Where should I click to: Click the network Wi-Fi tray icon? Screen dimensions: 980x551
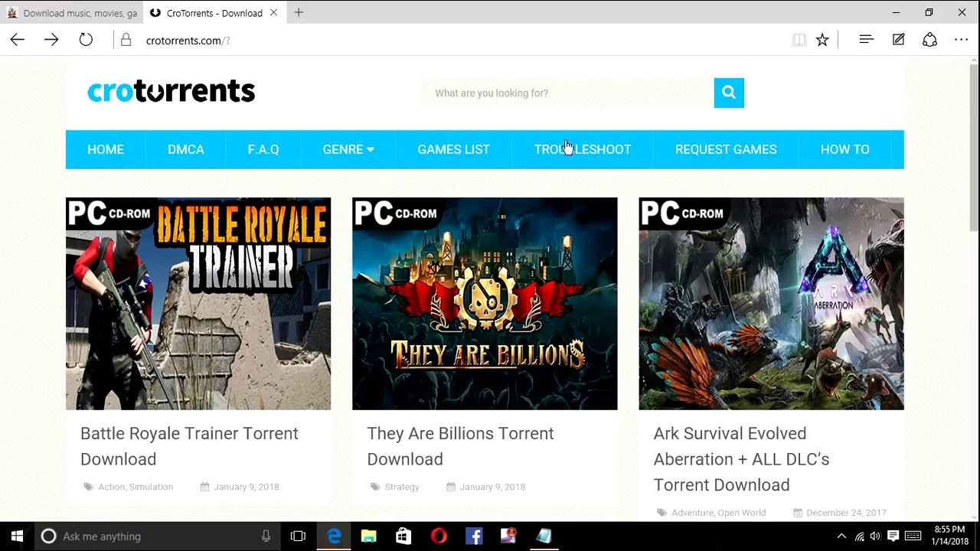(859, 536)
